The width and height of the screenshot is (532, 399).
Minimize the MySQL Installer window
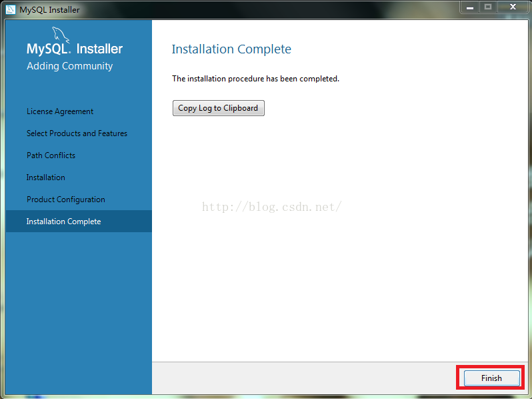pos(470,7)
